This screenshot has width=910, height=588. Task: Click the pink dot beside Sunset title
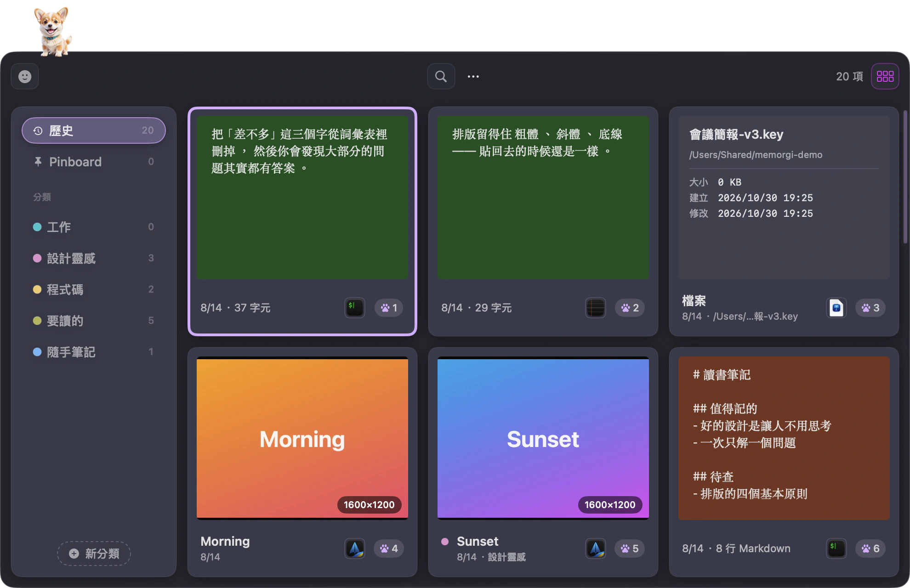tap(445, 541)
